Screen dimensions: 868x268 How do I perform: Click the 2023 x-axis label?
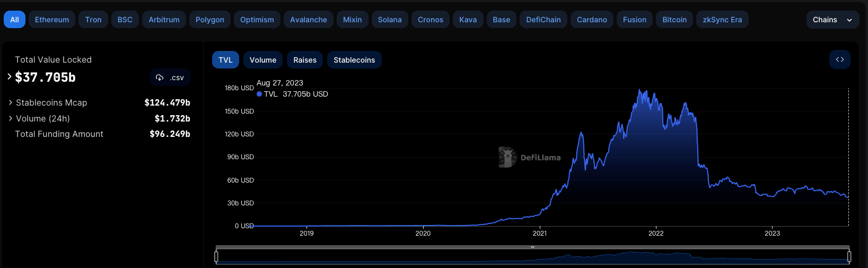pos(773,233)
